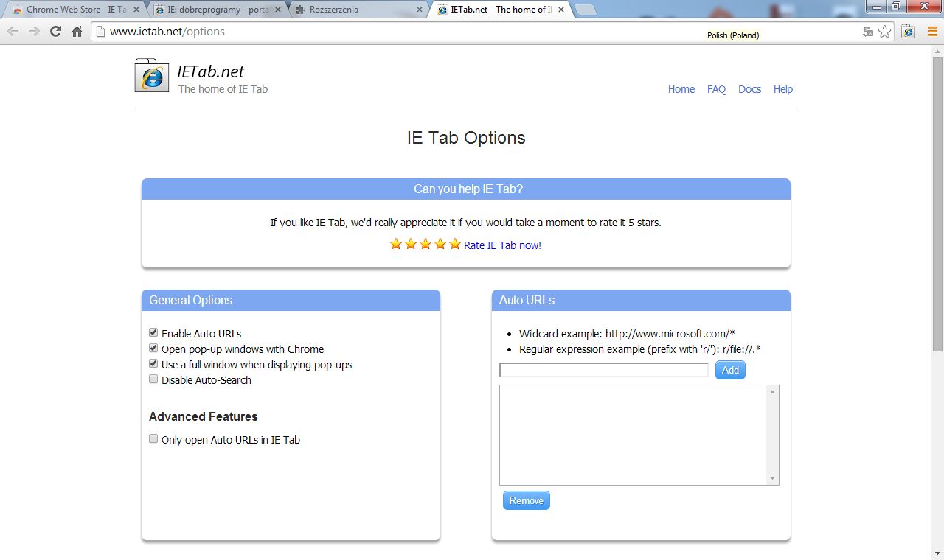
Task: Go back with the browser back arrow
Action: click(13, 32)
